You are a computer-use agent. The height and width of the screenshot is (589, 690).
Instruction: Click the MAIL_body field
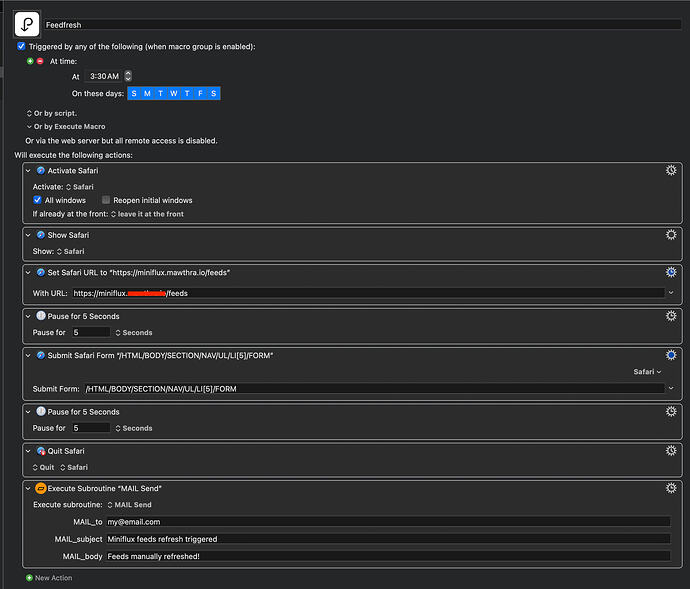[388, 556]
